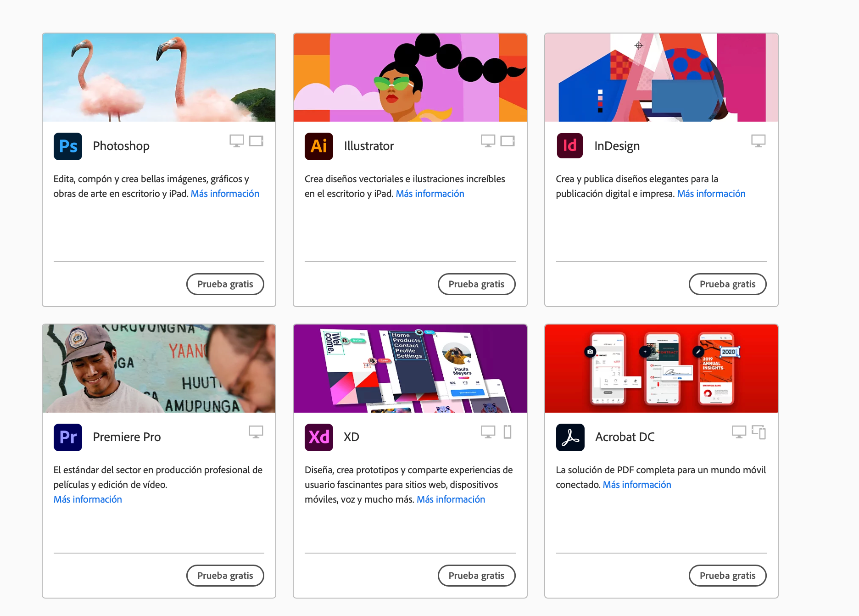Viewport: 859px width, 616px height.
Task: Click the Illustrator woman illustration banner
Action: point(410,78)
